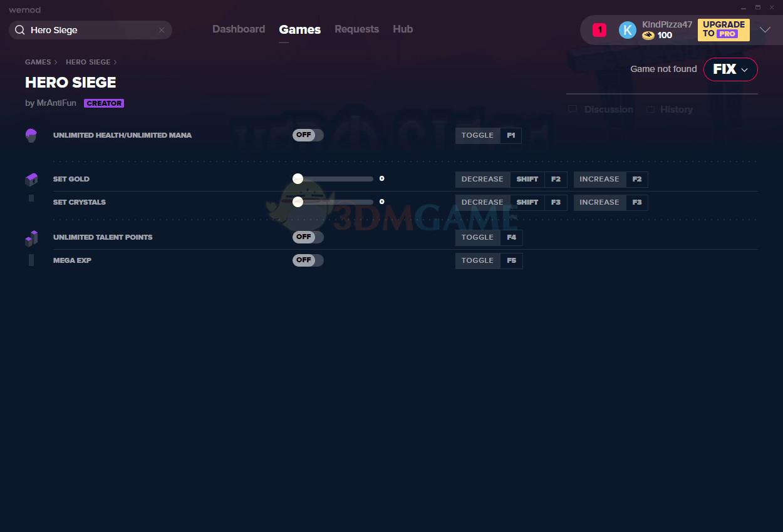
Task: Click the coin balance icon
Action: 648,36
